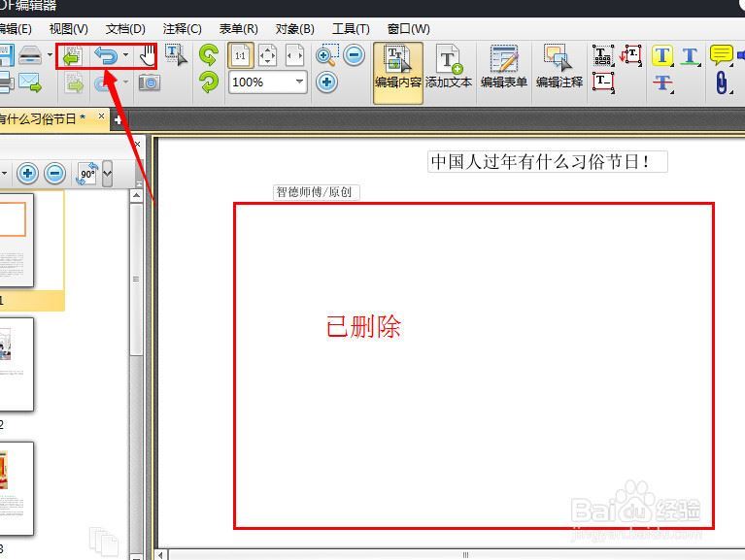Select the page 2 thumbnail
Screen dimensions: 745x560
tap(16, 365)
